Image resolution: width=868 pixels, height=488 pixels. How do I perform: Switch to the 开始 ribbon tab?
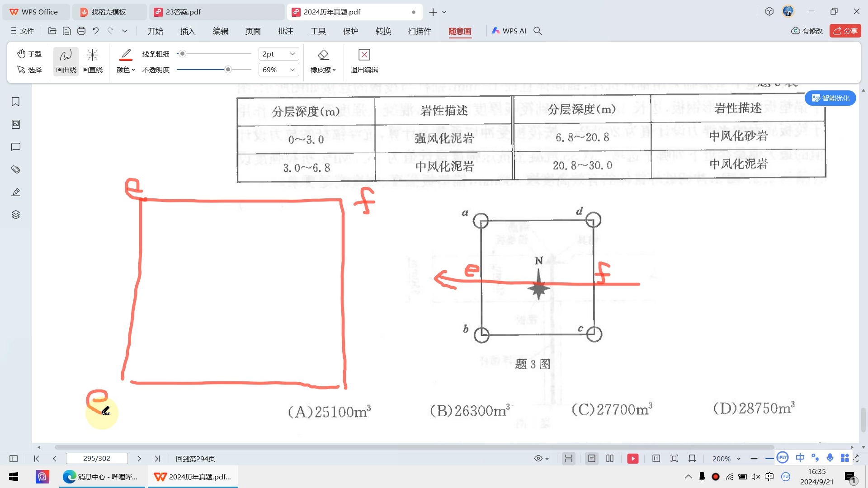155,31
